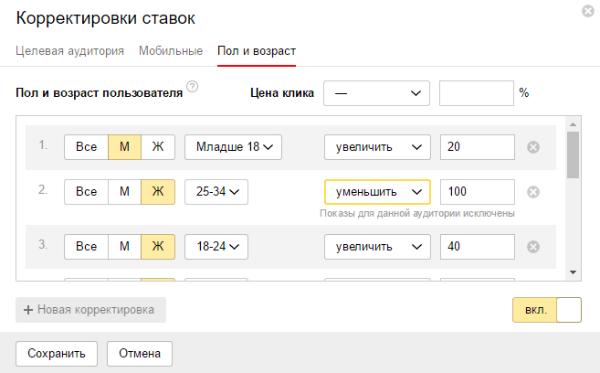Remove the third adjustment row for 18-24
This screenshot has height=373, width=600.
[x=533, y=246]
